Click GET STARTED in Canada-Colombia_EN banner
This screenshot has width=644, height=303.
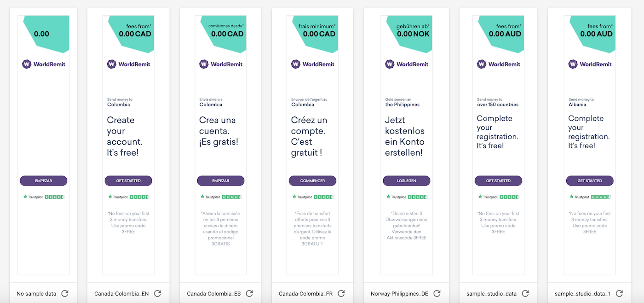tap(128, 181)
